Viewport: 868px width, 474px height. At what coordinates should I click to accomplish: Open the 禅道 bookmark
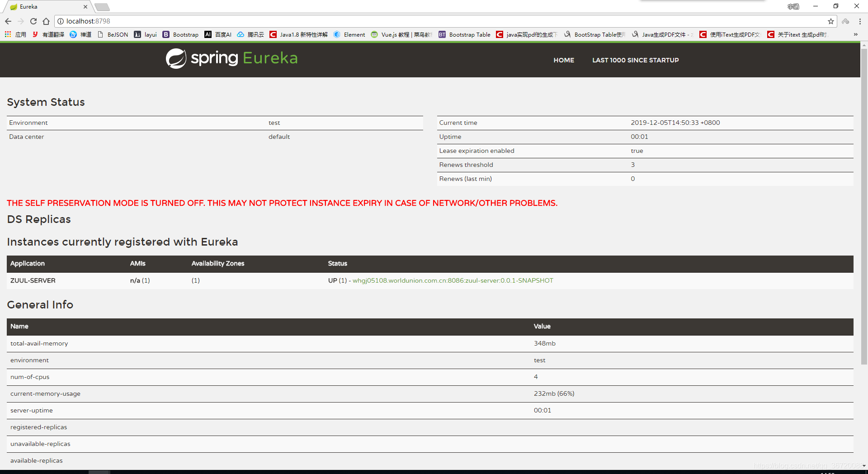80,34
